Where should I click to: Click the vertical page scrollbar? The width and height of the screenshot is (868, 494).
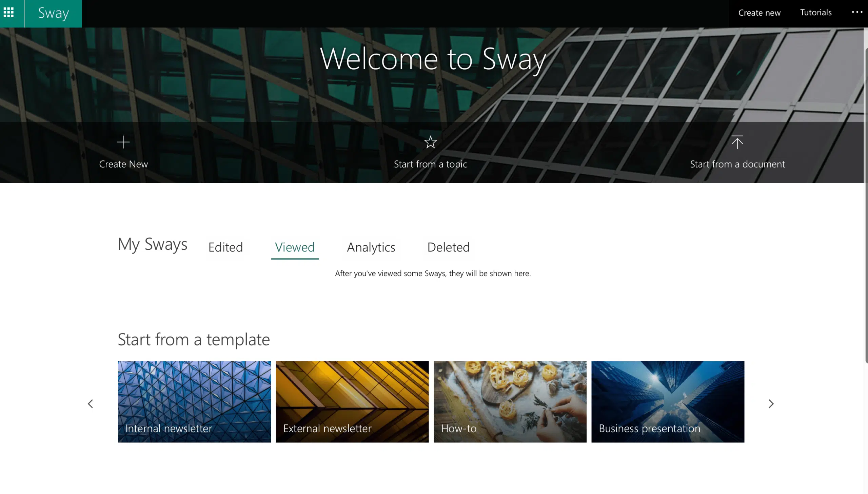866,205
